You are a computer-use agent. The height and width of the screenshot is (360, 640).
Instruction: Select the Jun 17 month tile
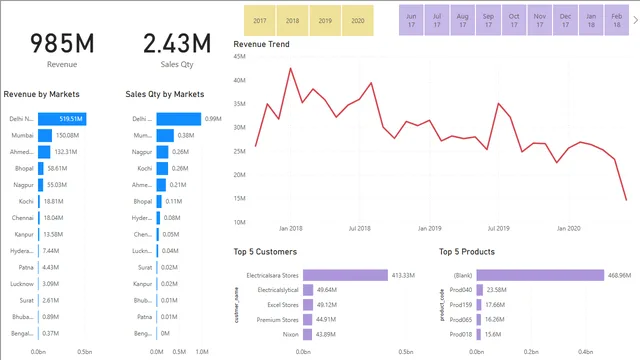pyautogui.click(x=411, y=20)
